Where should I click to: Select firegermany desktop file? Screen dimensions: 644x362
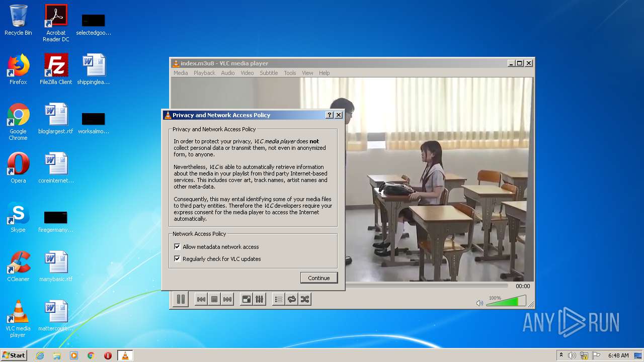click(56, 221)
